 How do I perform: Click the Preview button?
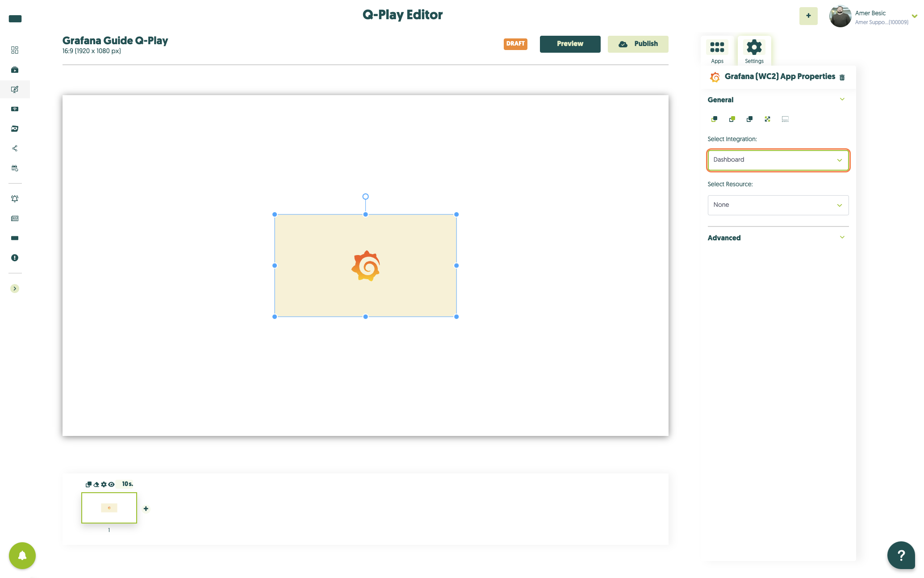570,44
